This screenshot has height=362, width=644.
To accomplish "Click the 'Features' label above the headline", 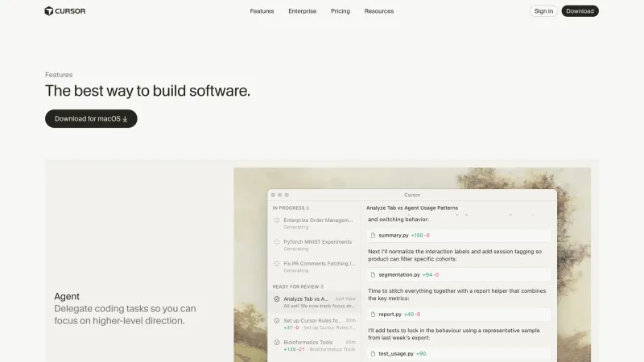I will (x=59, y=75).
